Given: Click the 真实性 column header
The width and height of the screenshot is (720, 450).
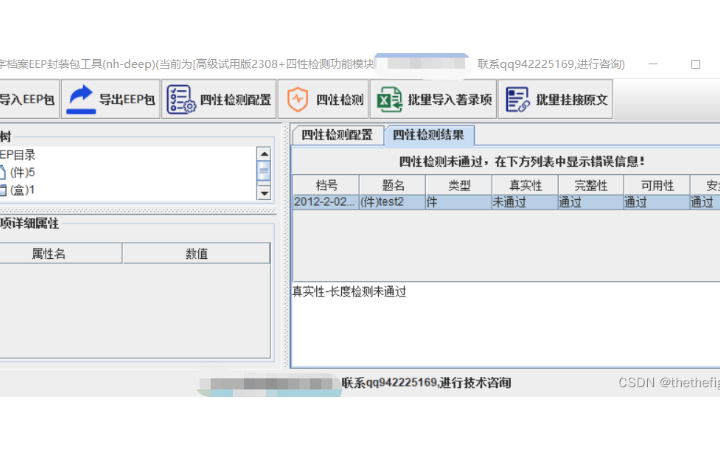Looking at the screenshot, I should click(x=525, y=185).
